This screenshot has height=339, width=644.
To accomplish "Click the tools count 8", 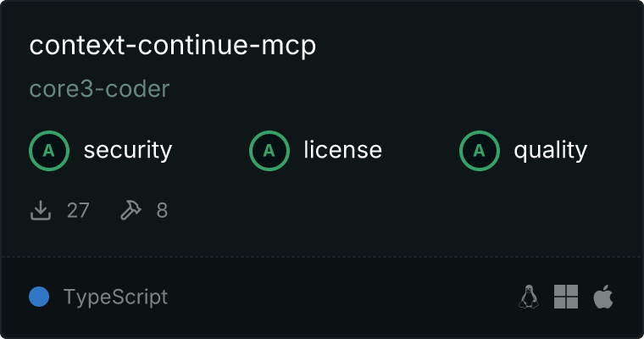I will click(162, 210).
